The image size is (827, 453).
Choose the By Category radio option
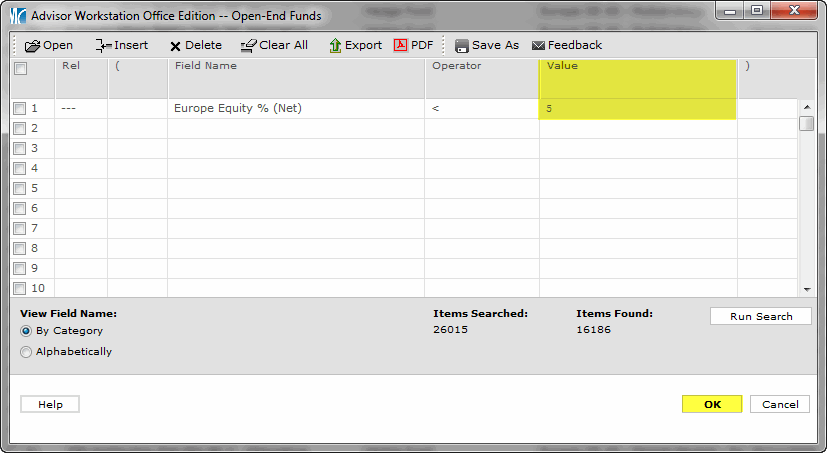pos(26,331)
